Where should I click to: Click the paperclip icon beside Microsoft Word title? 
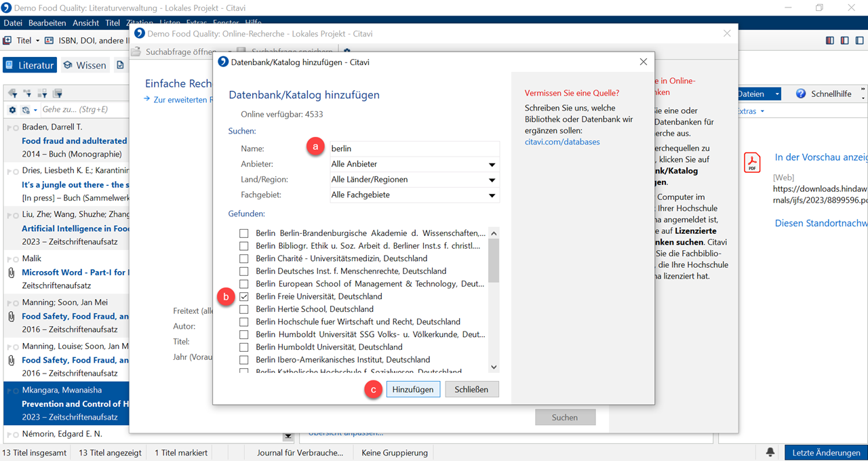tap(12, 273)
